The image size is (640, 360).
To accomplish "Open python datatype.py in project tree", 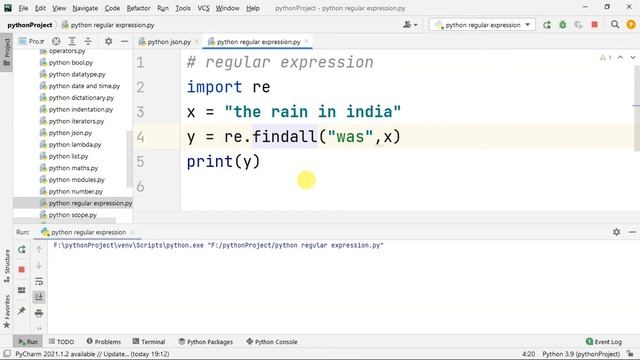I will (77, 74).
